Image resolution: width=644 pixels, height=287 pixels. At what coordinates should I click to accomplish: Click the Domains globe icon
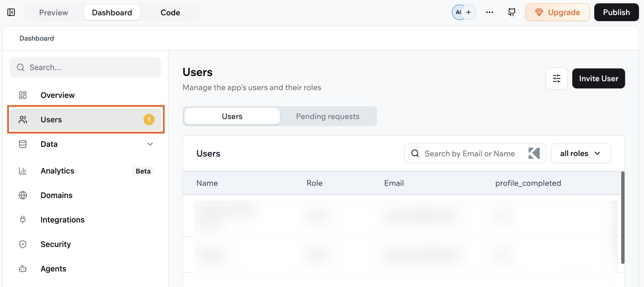pos(22,195)
